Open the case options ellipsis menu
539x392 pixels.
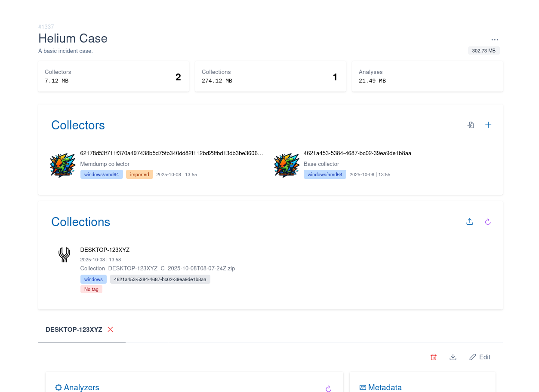pos(495,40)
